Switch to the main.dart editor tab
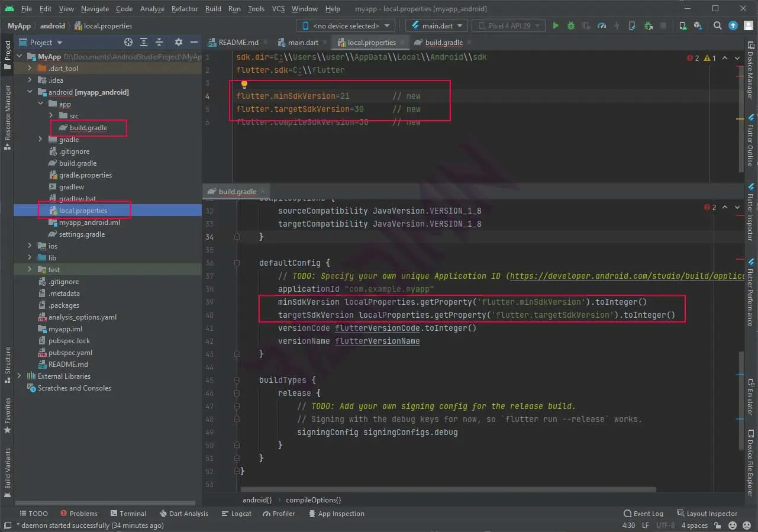758x532 pixels. point(302,43)
